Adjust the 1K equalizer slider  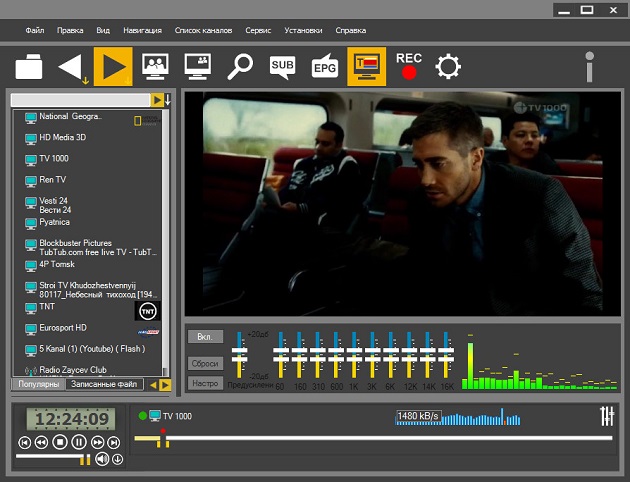354,355
